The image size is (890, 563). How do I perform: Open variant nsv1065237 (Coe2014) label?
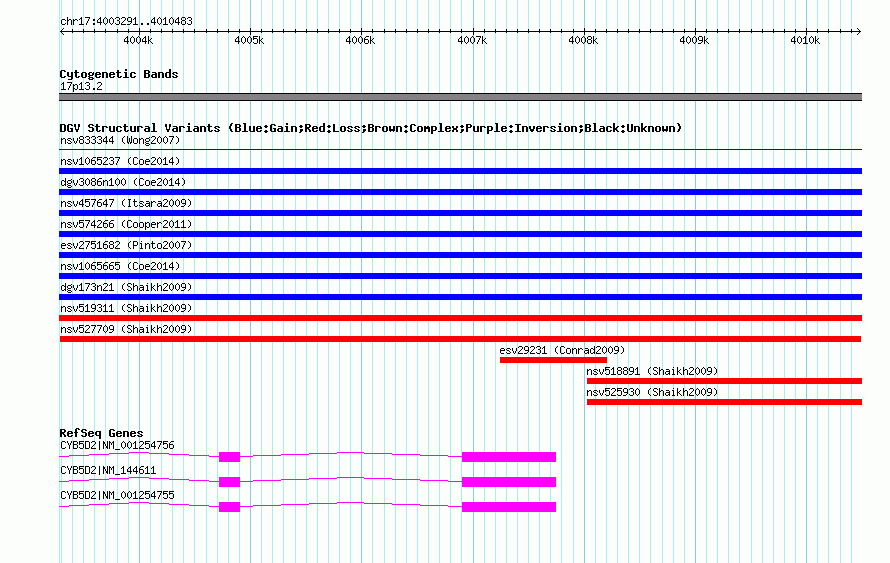120,161
